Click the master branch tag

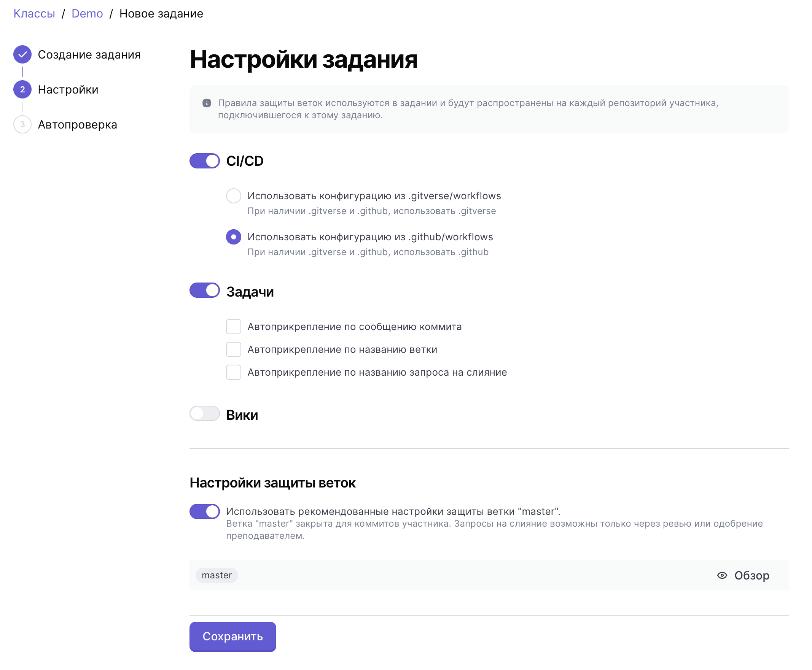tap(216, 575)
